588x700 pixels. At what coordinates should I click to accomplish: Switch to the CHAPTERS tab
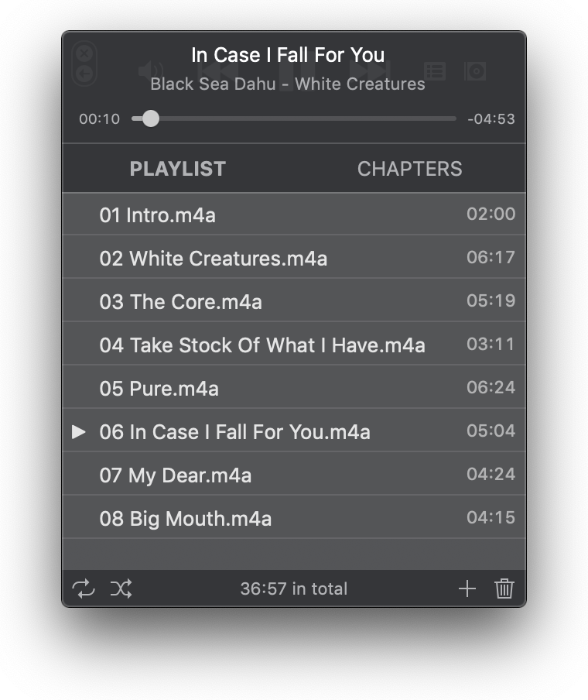tap(409, 169)
